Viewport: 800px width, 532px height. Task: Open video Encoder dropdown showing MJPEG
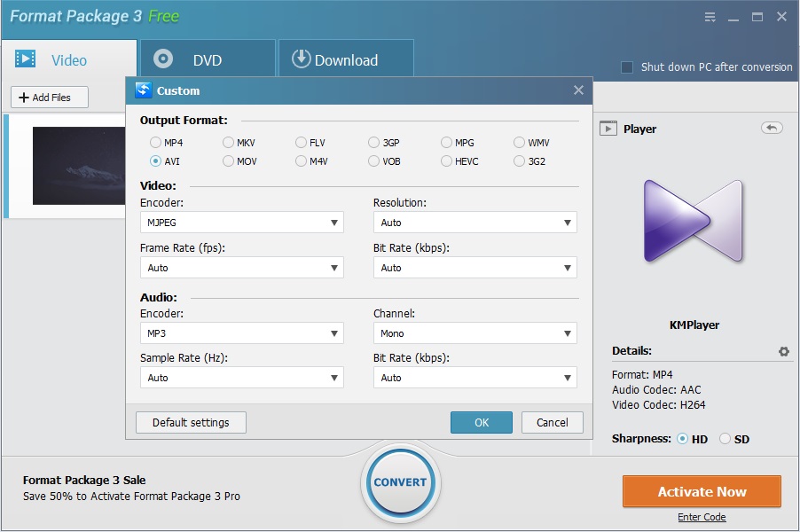coord(242,223)
